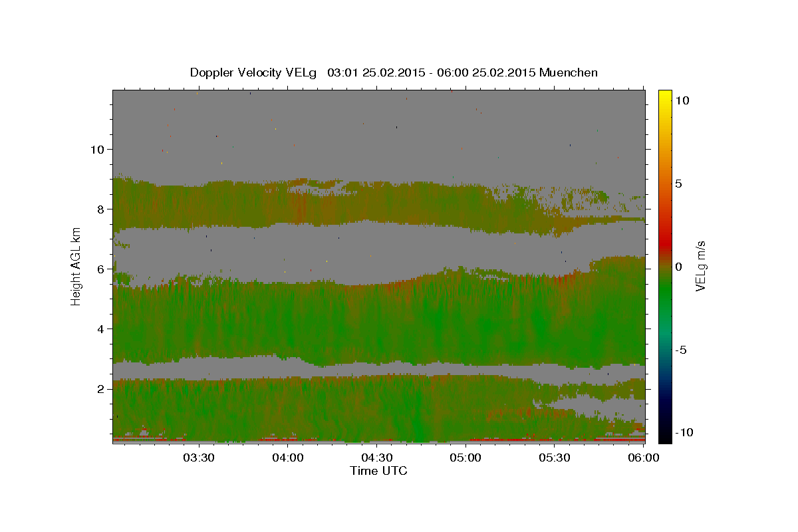
Task: Click the '06:00' time tick label
Action: tap(644, 458)
